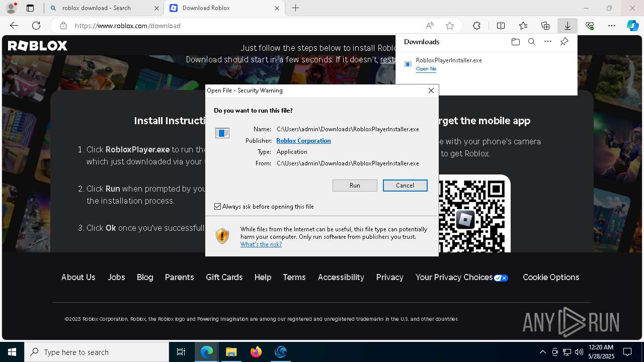Image resolution: width=644 pixels, height=362 pixels.
Task: Close the Open File security warning dialog
Action: [x=431, y=90]
